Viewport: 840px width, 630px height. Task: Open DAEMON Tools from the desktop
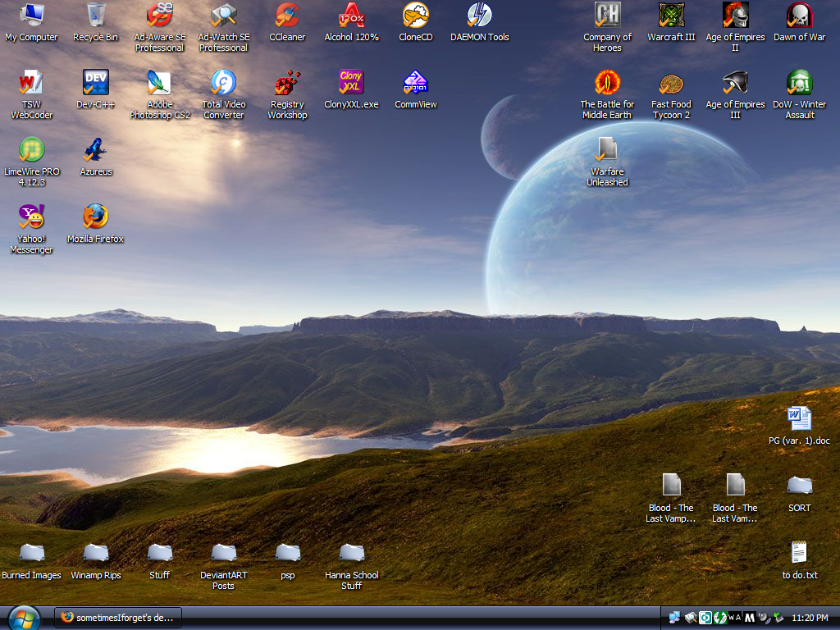tap(478, 16)
